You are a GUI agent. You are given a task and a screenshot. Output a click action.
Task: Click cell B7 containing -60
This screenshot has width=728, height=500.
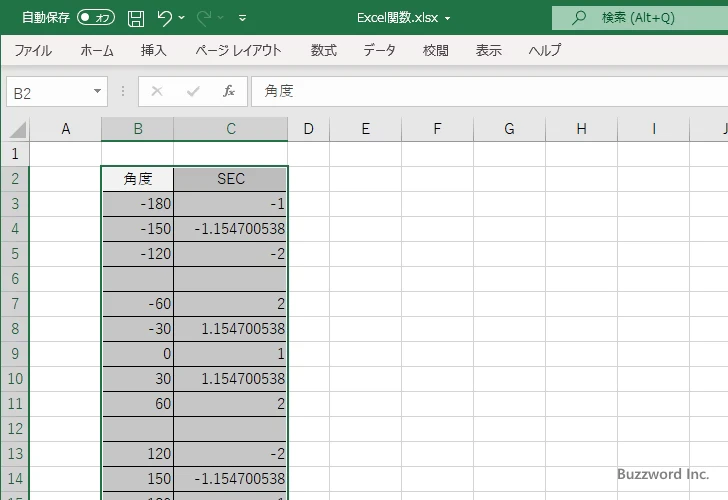pyautogui.click(x=137, y=304)
